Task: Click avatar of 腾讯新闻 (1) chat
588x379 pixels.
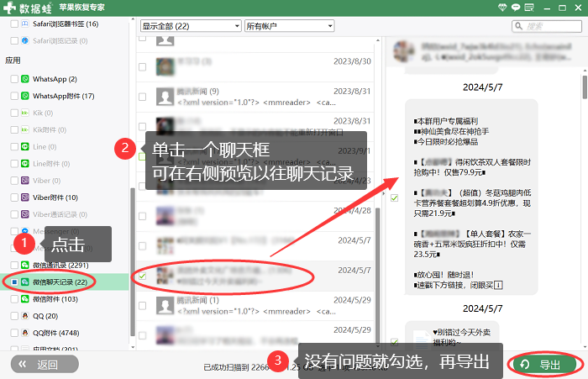Action: [165, 306]
